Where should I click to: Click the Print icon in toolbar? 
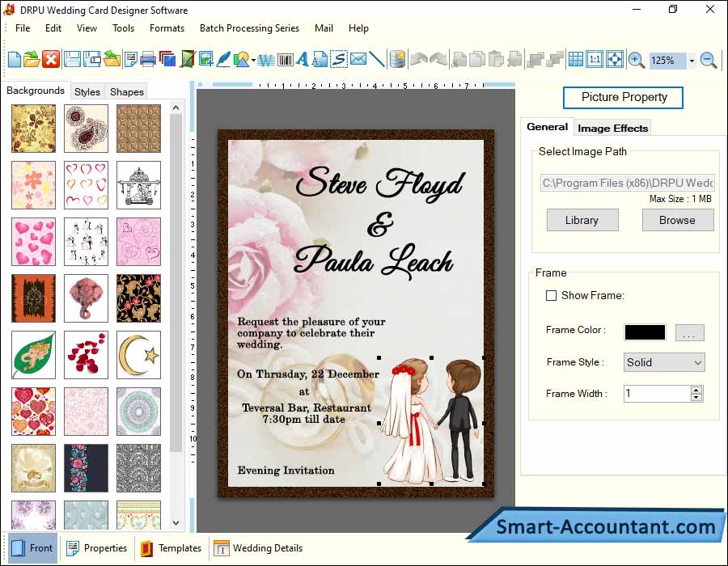pos(148,60)
